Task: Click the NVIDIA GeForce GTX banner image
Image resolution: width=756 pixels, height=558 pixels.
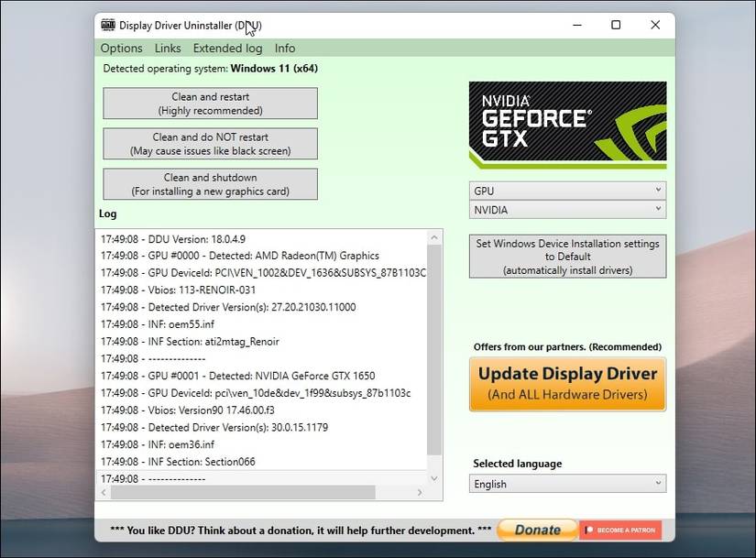Action: 566,123
